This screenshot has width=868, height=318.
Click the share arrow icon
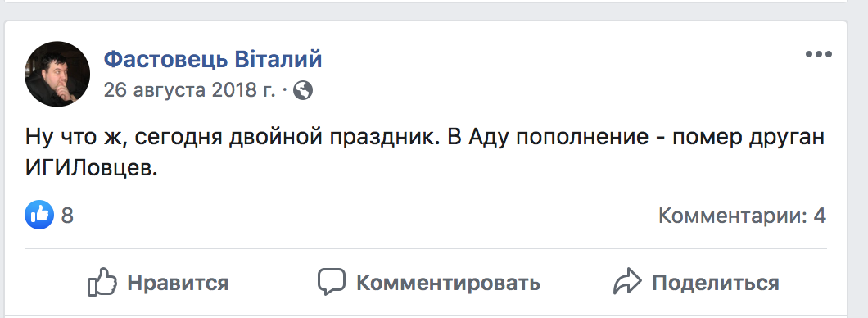[x=627, y=282]
